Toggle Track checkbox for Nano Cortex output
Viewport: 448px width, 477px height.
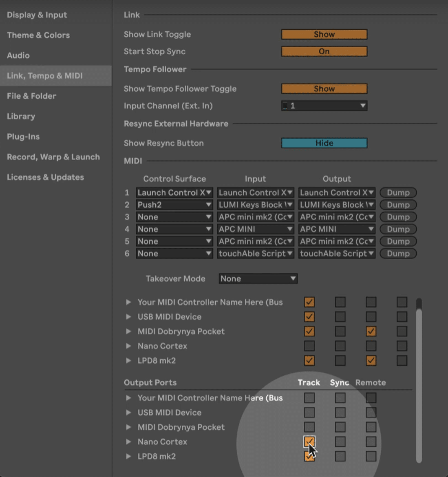coord(309,442)
